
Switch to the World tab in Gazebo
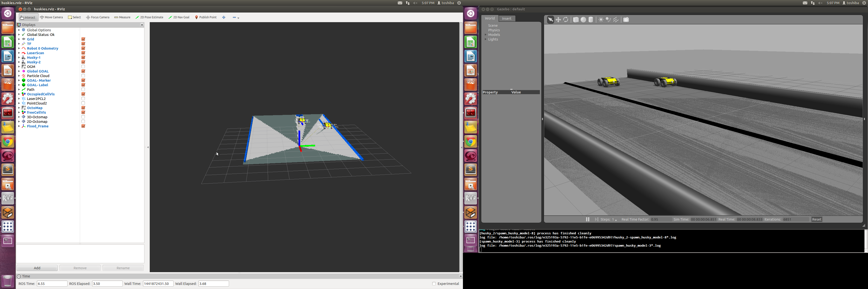tap(490, 19)
